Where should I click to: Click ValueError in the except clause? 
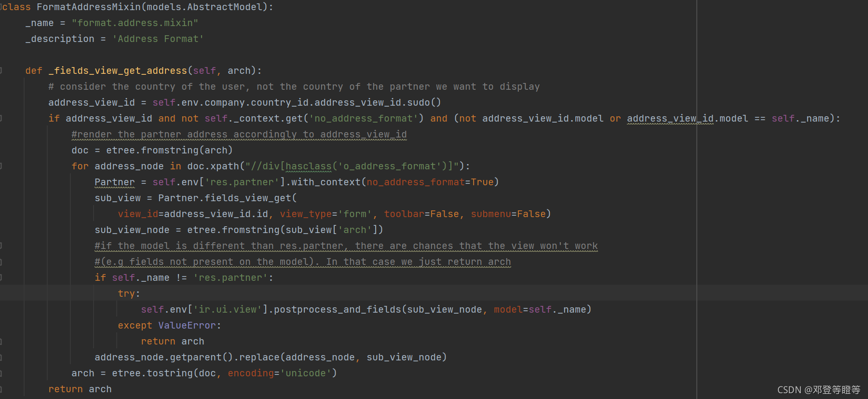click(x=187, y=325)
